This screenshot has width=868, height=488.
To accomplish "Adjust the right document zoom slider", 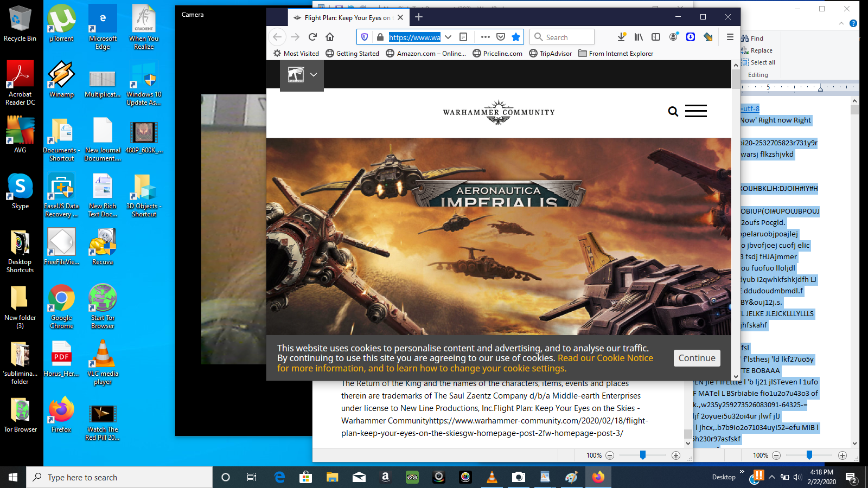I will point(809,455).
